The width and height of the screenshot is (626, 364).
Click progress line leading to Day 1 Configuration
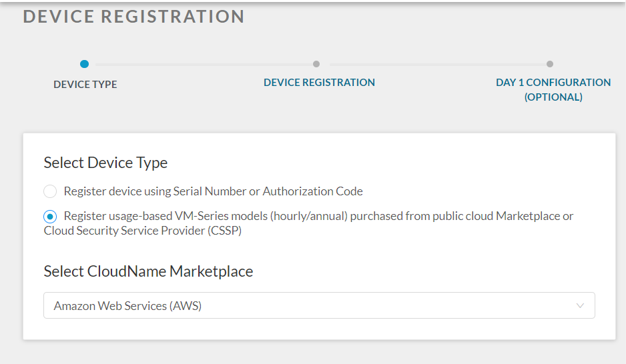[434, 65]
